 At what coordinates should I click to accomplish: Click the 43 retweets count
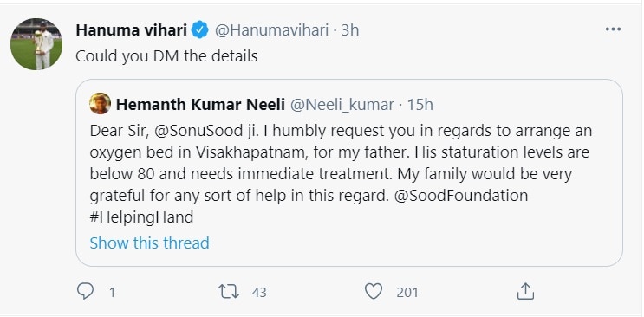coord(259,293)
